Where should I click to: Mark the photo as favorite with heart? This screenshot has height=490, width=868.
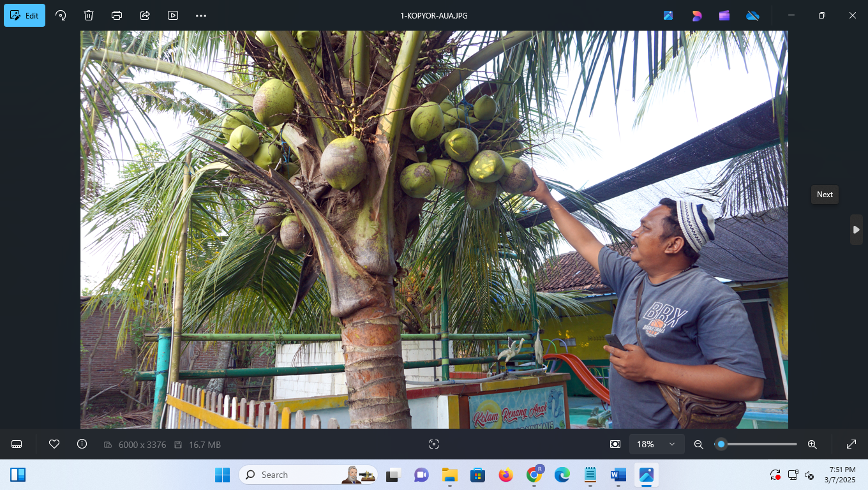tap(54, 444)
